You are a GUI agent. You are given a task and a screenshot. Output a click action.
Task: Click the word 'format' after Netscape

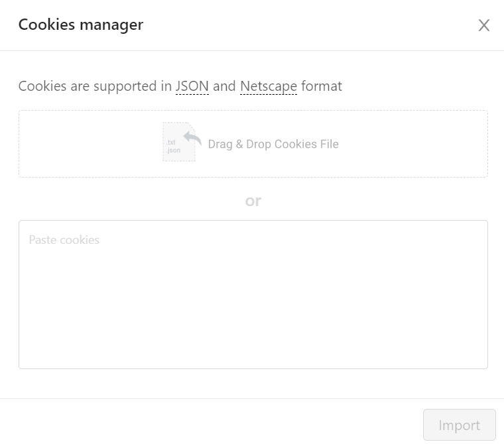tap(322, 86)
